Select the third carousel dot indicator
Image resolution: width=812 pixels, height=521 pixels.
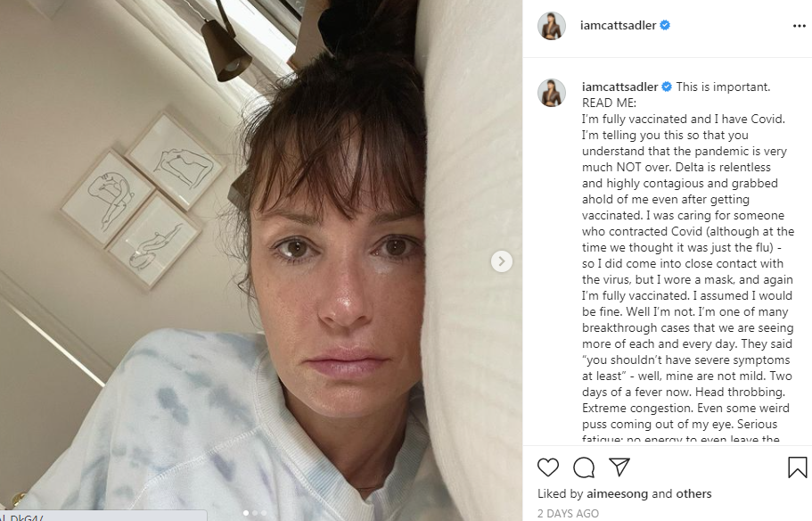click(x=264, y=513)
